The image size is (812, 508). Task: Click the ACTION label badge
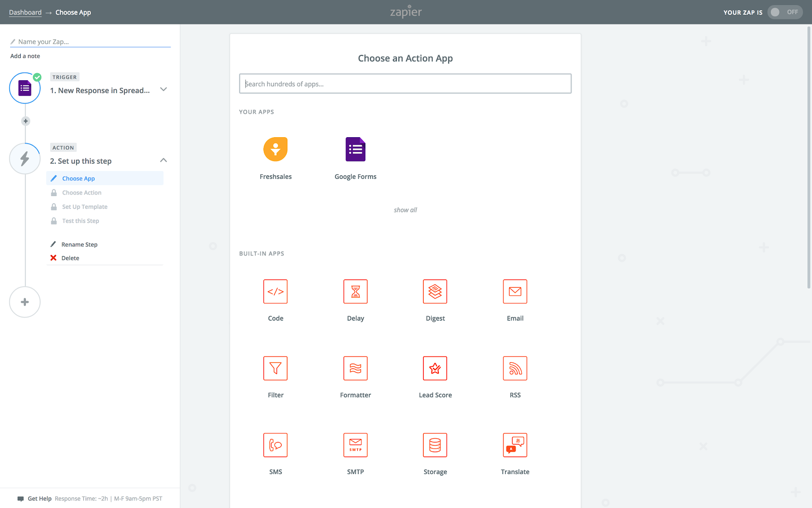coord(63,148)
